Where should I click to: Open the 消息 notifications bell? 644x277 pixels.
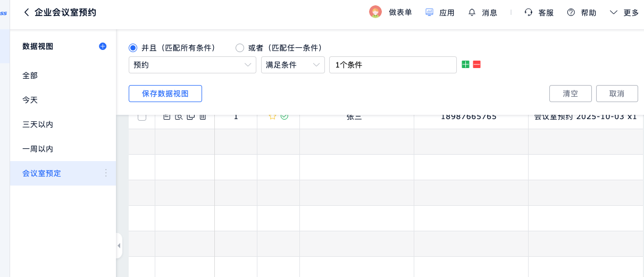[x=472, y=12]
